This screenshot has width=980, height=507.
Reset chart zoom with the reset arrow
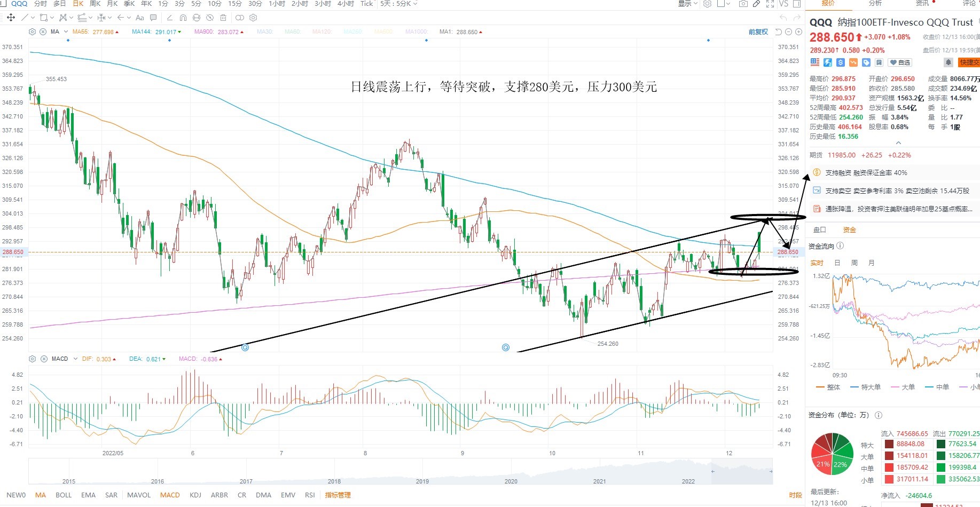click(778, 32)
